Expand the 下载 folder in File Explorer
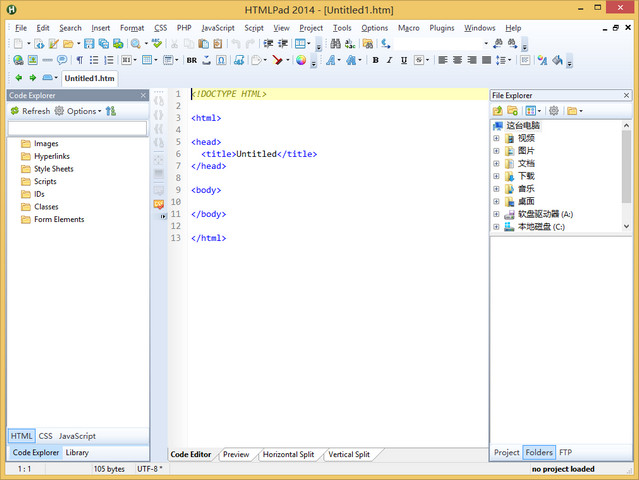The width and height of the screenshot is (639, 480). [x=496, y=176]
